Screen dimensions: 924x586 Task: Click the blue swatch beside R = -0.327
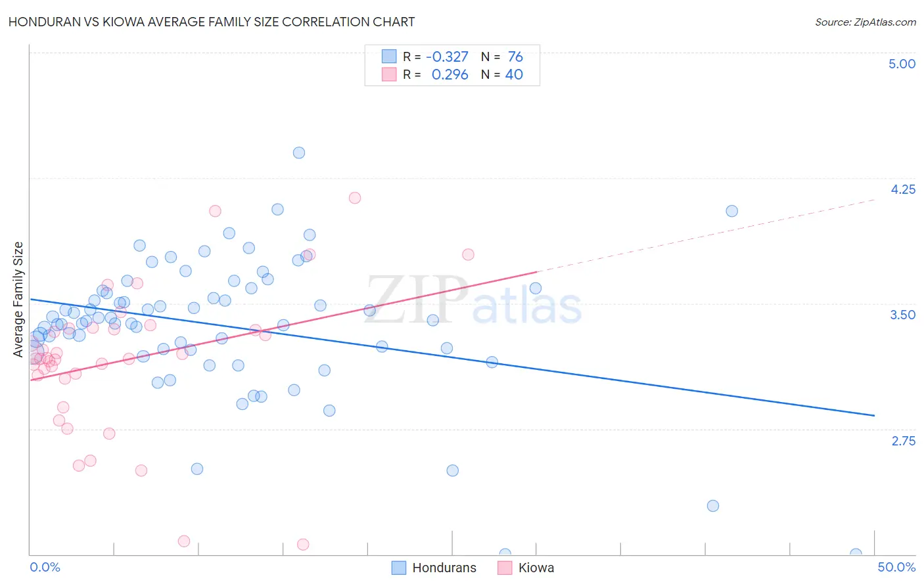pyautogui.click(x=389, y=56)
